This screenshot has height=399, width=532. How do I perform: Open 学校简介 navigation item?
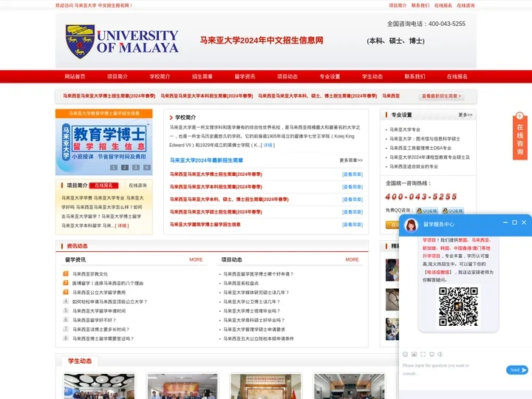point(160,77)
